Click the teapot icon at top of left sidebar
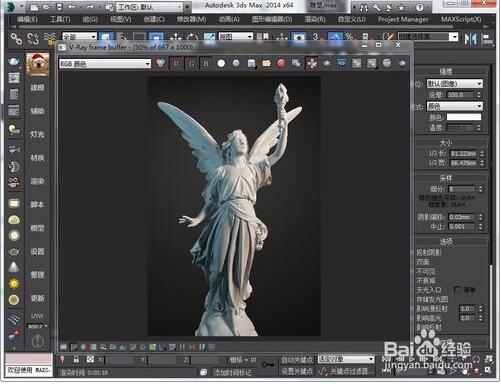501x384 pixels. pos(14,61)
